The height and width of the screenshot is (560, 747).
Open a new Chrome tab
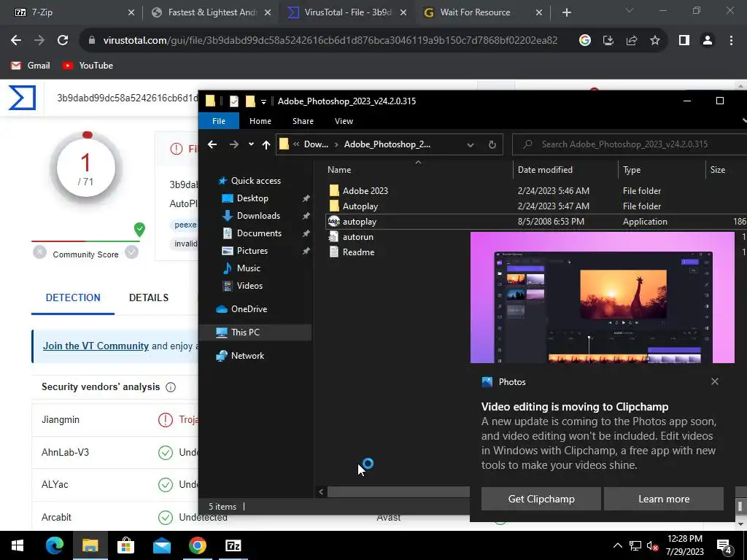566,12
